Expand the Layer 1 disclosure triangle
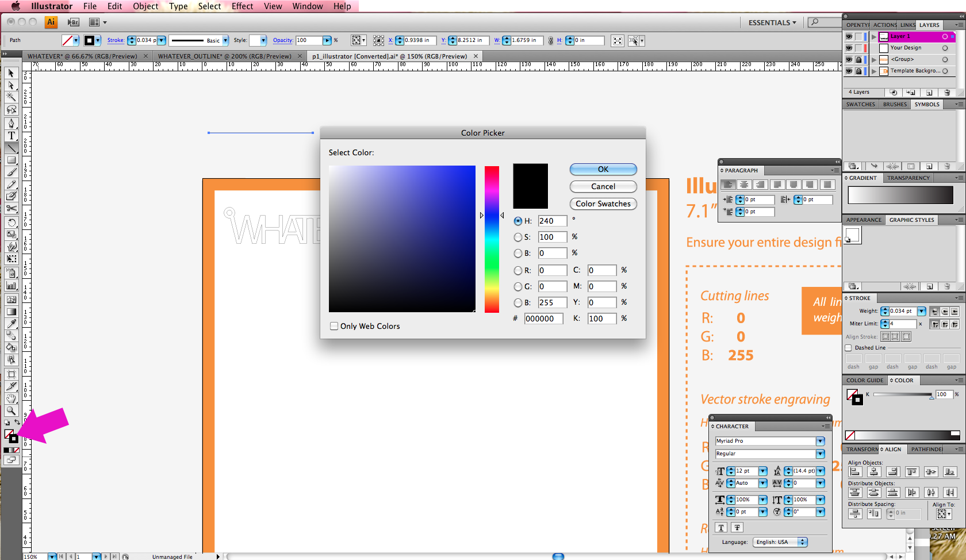Image resolution: width=966 pixels, height=560 pixels. tap(874, 36)
